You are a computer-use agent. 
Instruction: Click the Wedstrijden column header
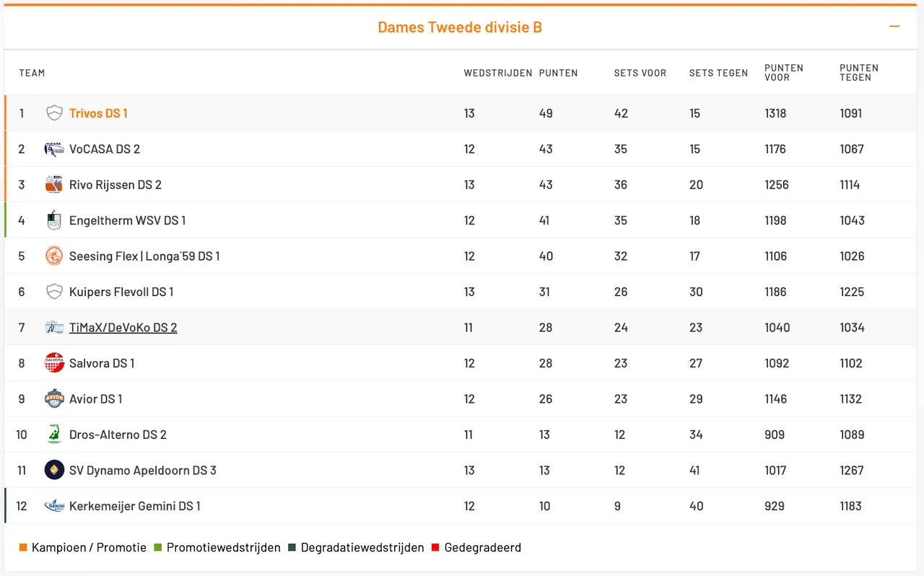[x=497, y=73]
